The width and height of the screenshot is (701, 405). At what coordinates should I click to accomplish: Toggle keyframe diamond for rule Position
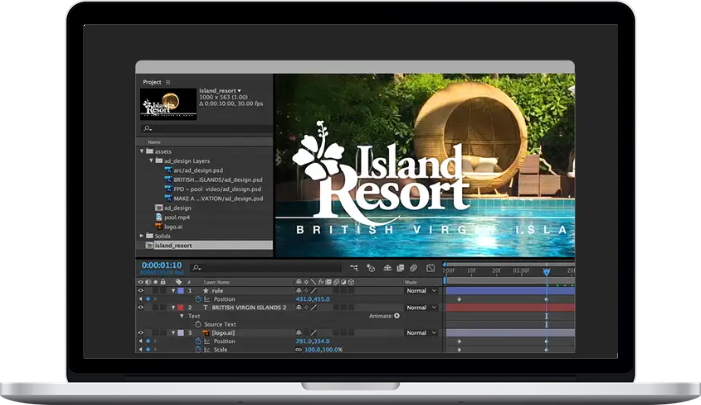pos(148,299)
